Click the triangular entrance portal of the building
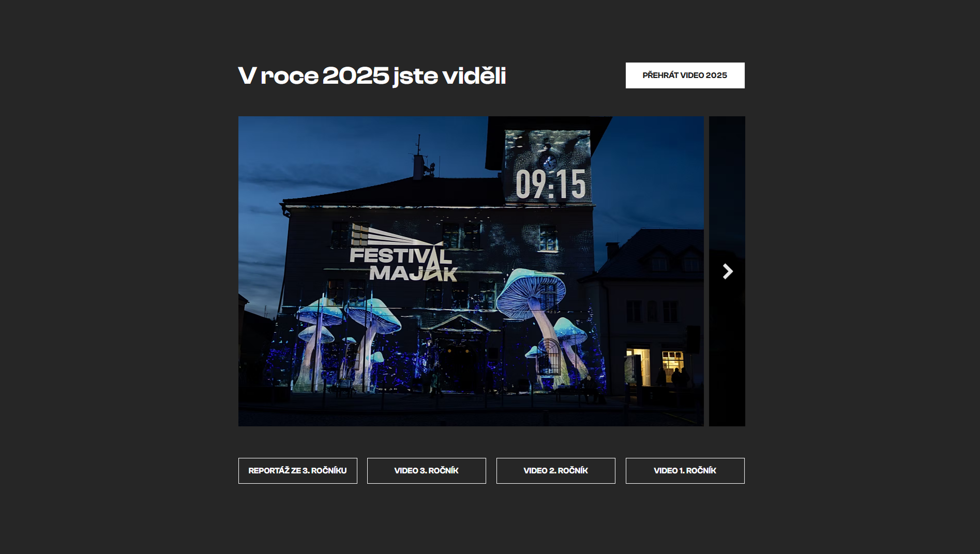980x554 pixels. (x=459, y=324)
